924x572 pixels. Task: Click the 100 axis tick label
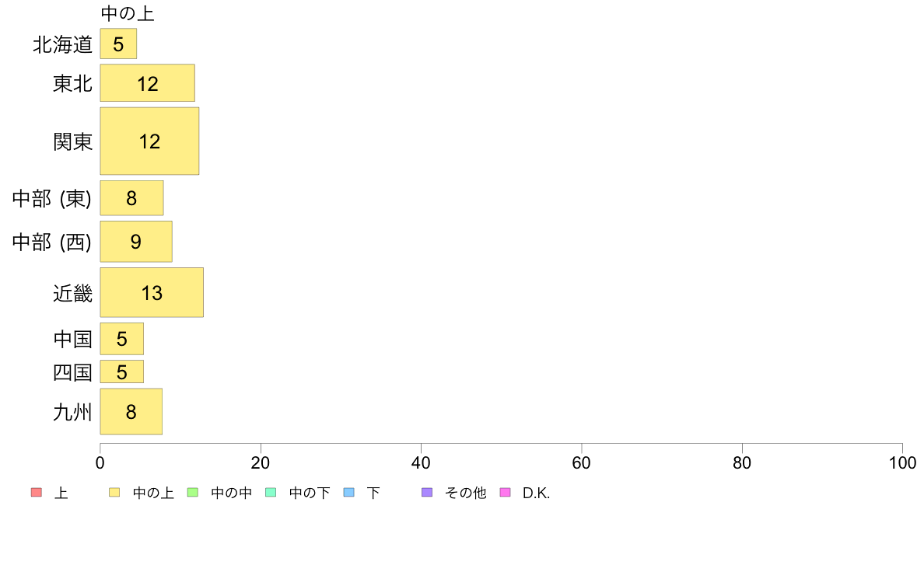coord(902,463)
